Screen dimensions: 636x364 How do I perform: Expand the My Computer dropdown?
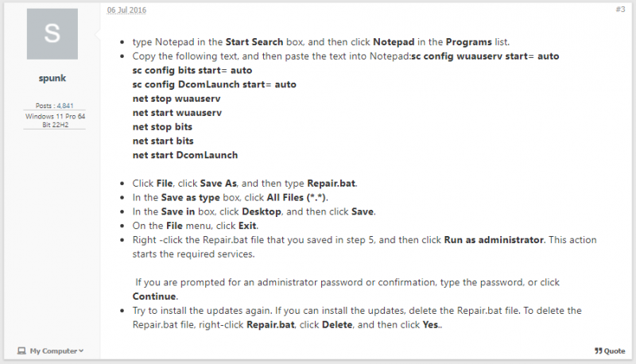pyautogui.click(x=51, y=351)
